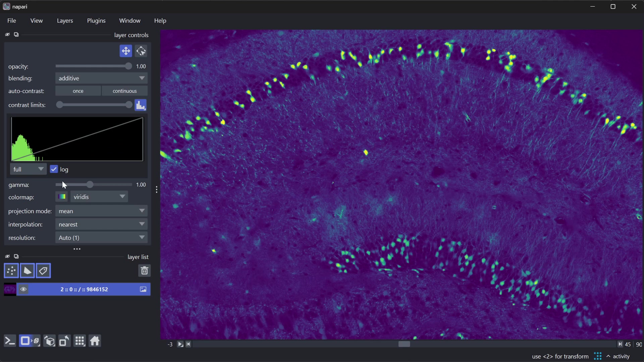Image resolution: width=644 pixels, height=362 pixels.
Task: Add a new shapes layer
Action: (27, 271)
